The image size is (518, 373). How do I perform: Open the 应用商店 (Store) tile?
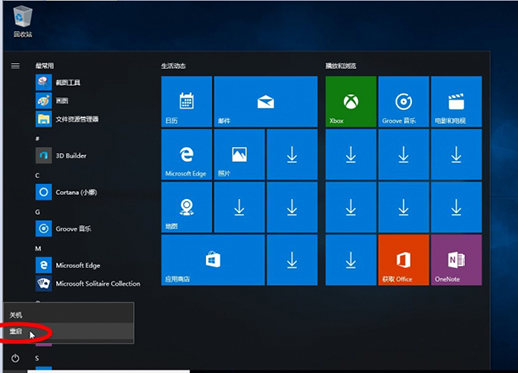point(213,260)
